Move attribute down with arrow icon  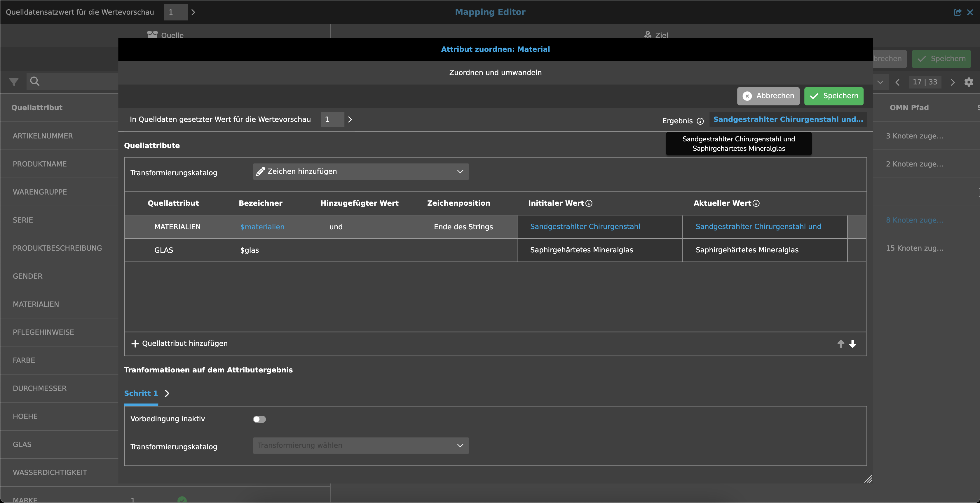tap(852, 344)
